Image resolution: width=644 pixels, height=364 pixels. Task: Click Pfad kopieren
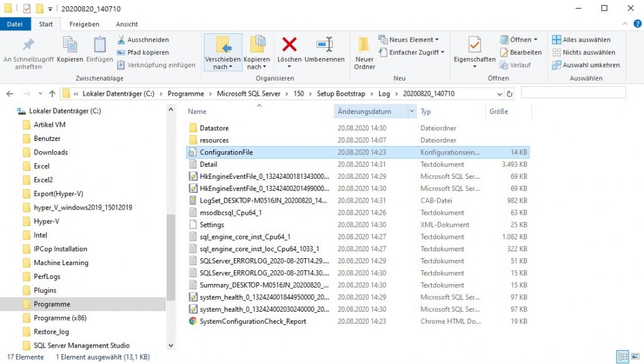point(143,52)
